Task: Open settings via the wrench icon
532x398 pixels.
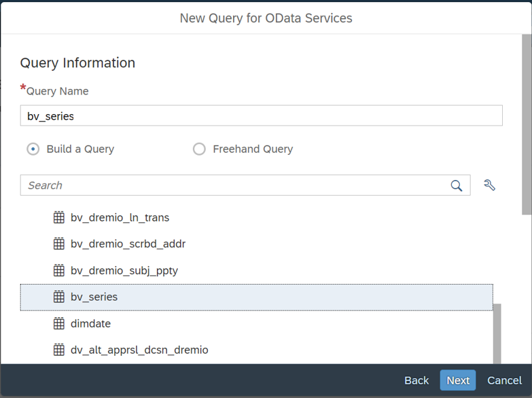Action: pyautogui.click(x=489, y=185)
